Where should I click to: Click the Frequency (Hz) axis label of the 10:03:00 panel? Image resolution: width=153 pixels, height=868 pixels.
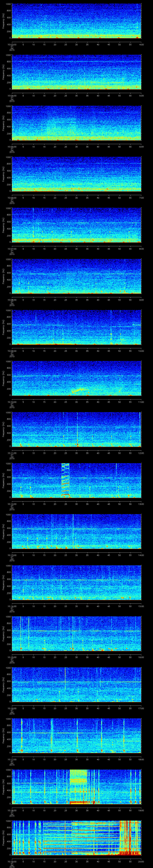pyautogui.click(x=3, y=21)
